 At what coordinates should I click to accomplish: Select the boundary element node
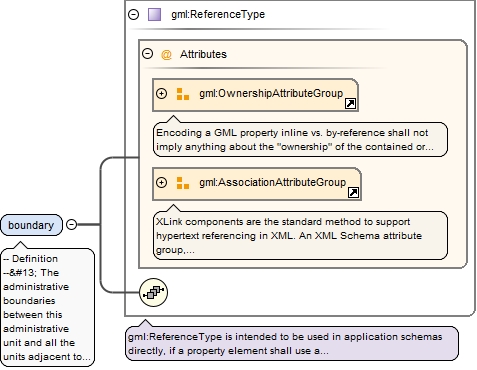pyautogui.click(x=31, y=225)
